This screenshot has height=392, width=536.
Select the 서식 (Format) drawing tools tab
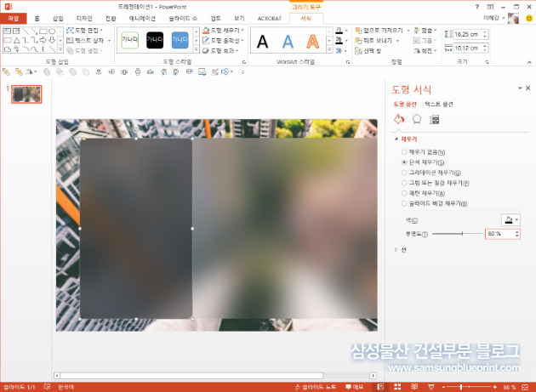pyautogui.click(x=305, y=19)
